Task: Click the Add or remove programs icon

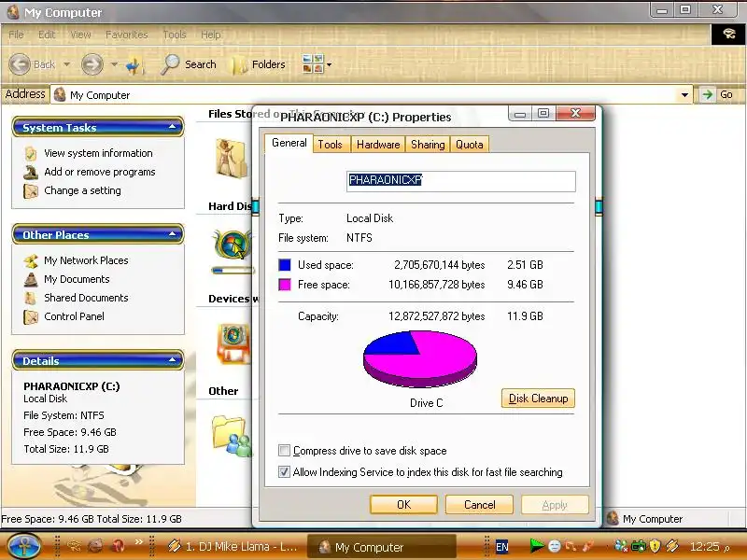Action: point(31,172)
